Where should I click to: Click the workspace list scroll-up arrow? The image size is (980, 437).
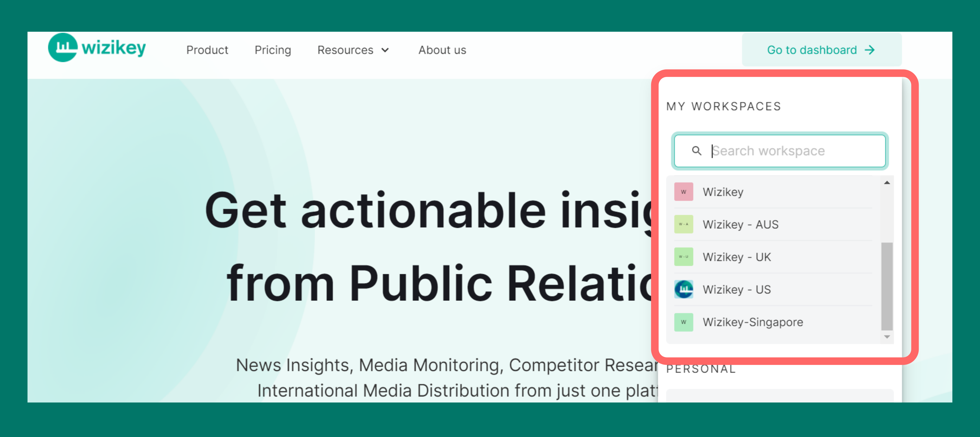887,183
